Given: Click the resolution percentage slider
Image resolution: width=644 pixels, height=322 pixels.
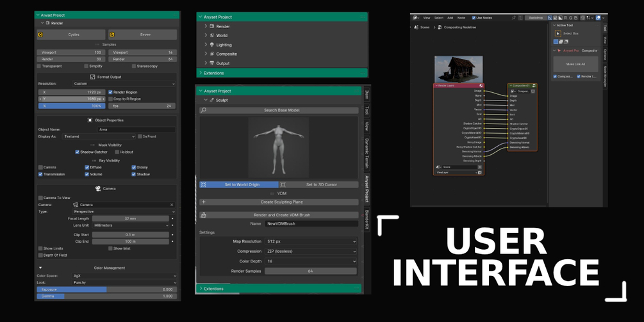Looking at the screenshot, I should pos(72,106).
